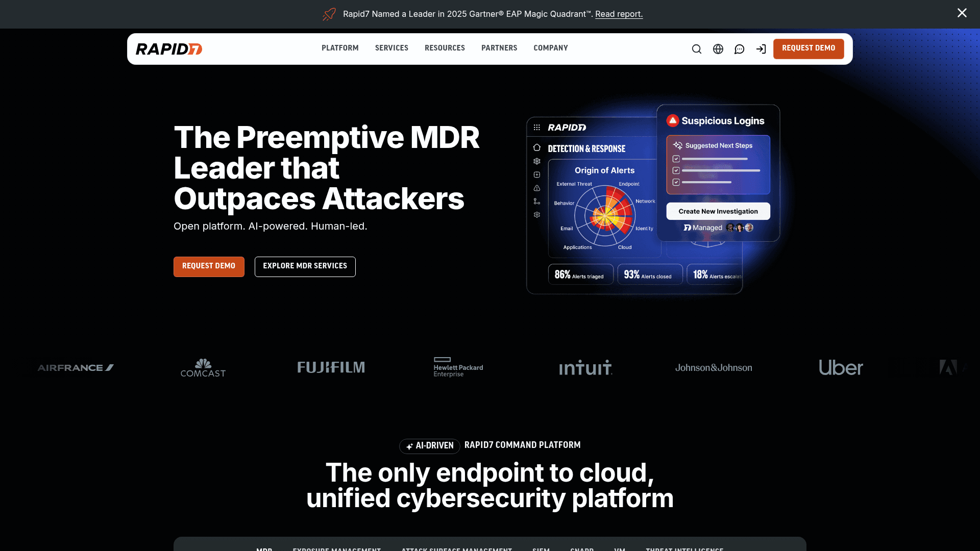The height and width of the screenshot is (551, 980).
Task: Dismiss the Gartner announcement banner
Action: pos(962,13)
